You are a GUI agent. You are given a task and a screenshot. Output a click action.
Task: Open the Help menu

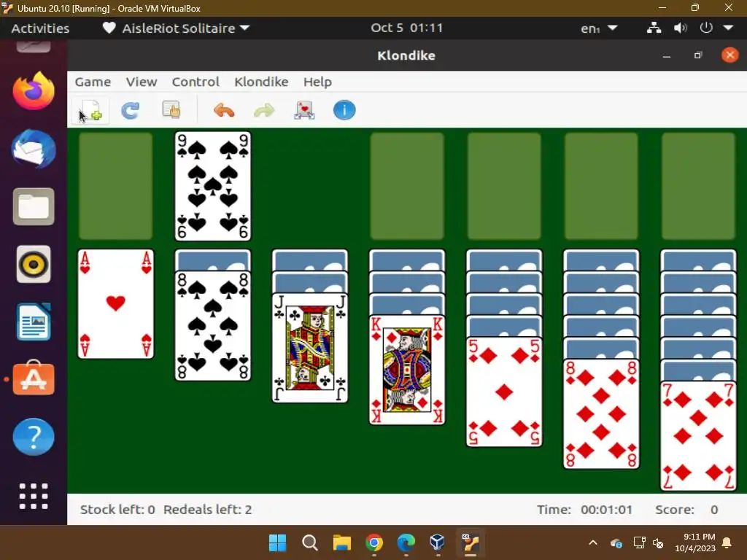click(x=317, y=82)
